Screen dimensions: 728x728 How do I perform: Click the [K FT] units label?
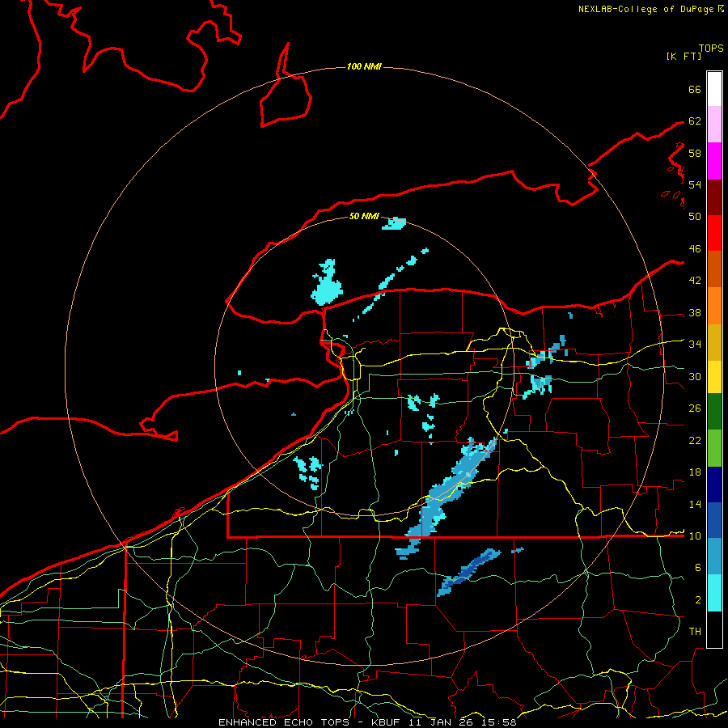(684, 56)
